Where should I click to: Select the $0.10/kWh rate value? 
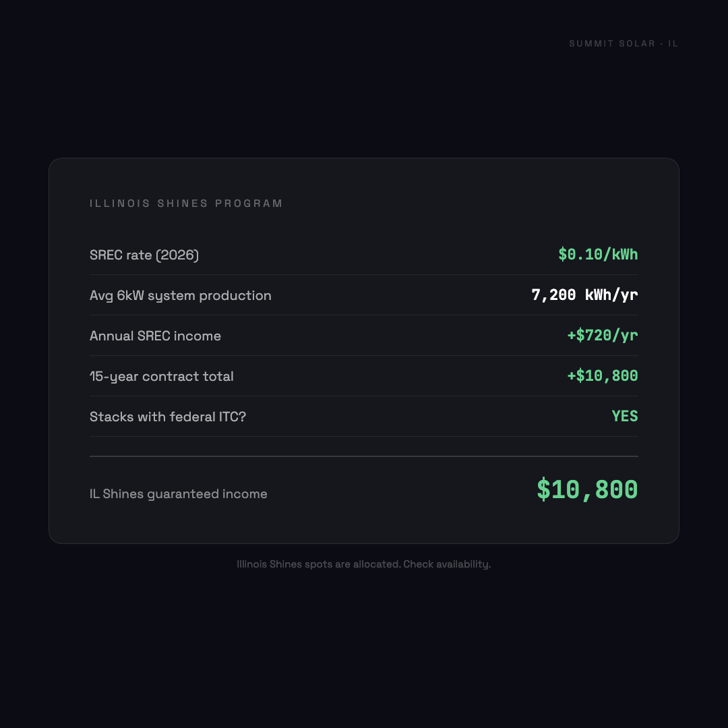[598, 255]
